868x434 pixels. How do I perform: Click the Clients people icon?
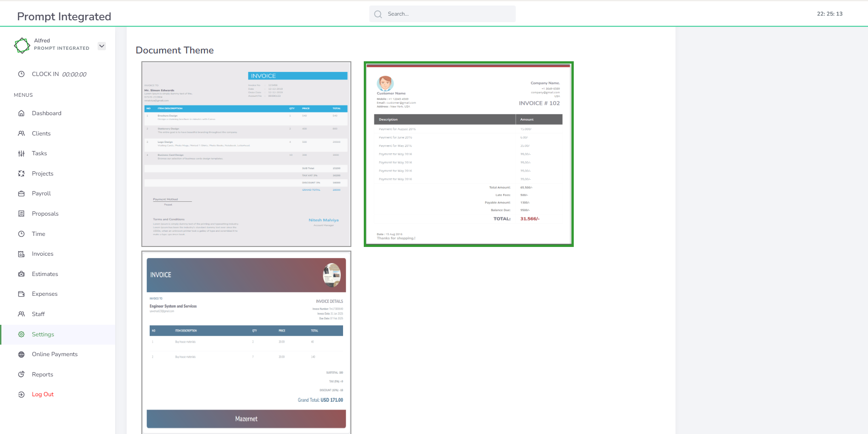coord(21,134)
